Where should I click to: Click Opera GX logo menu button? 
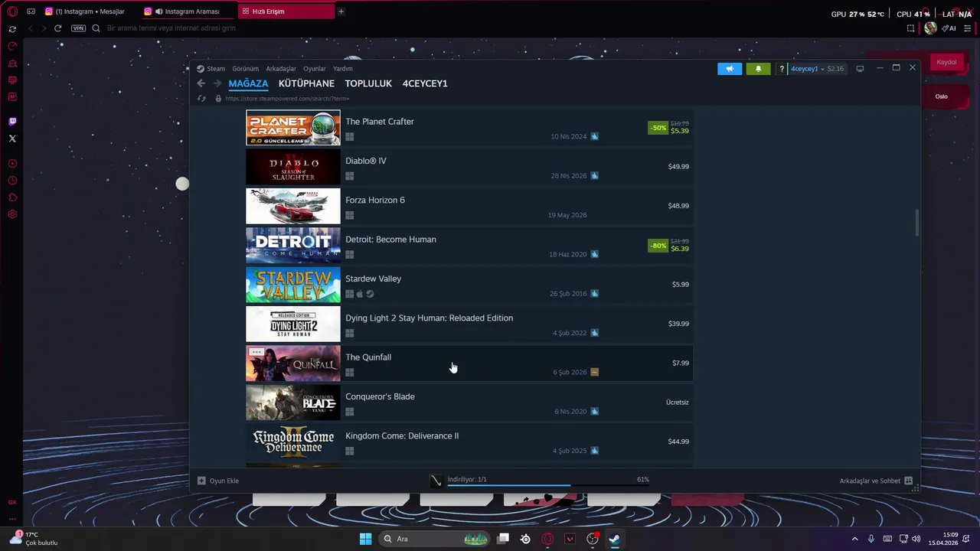pos(12,11)
